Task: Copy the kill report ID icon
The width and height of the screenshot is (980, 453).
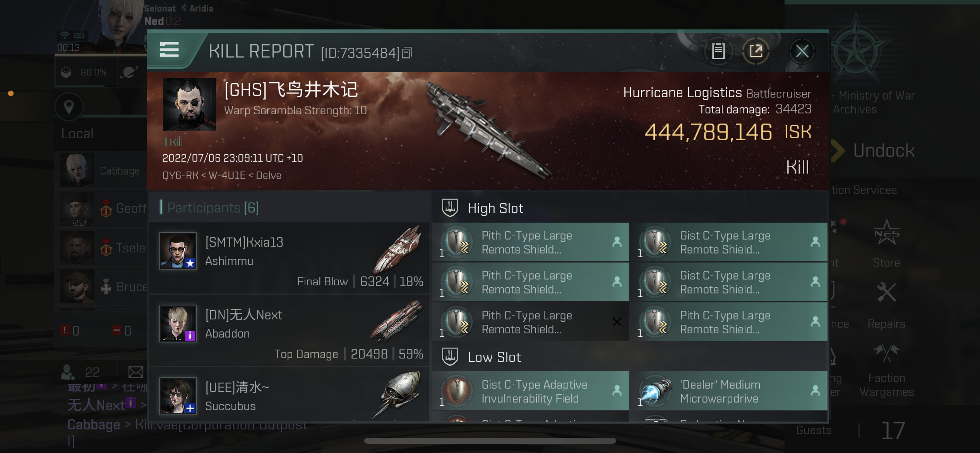Action: 407,53
